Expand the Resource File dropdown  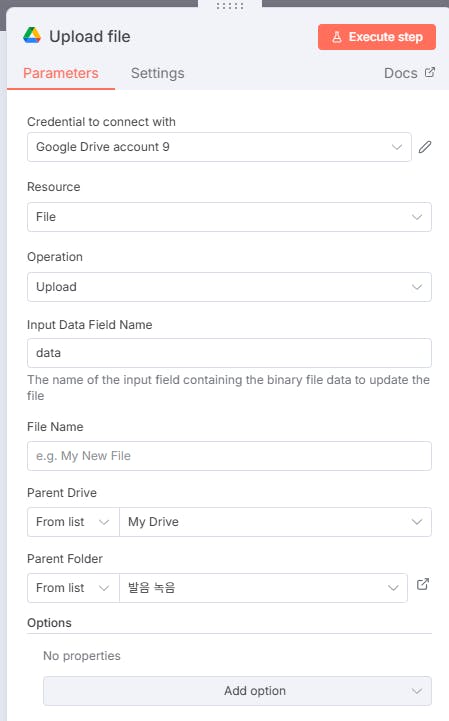tap(229, 217)
